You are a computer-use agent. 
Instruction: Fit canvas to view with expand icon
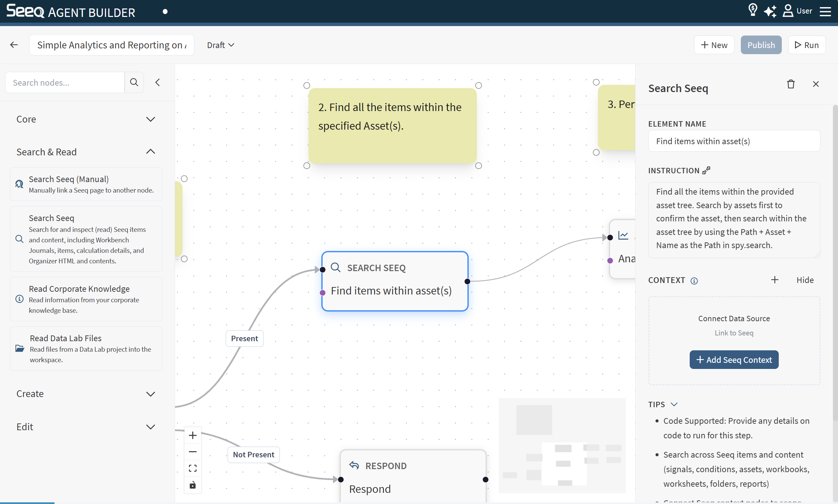[x=193, y=468]
